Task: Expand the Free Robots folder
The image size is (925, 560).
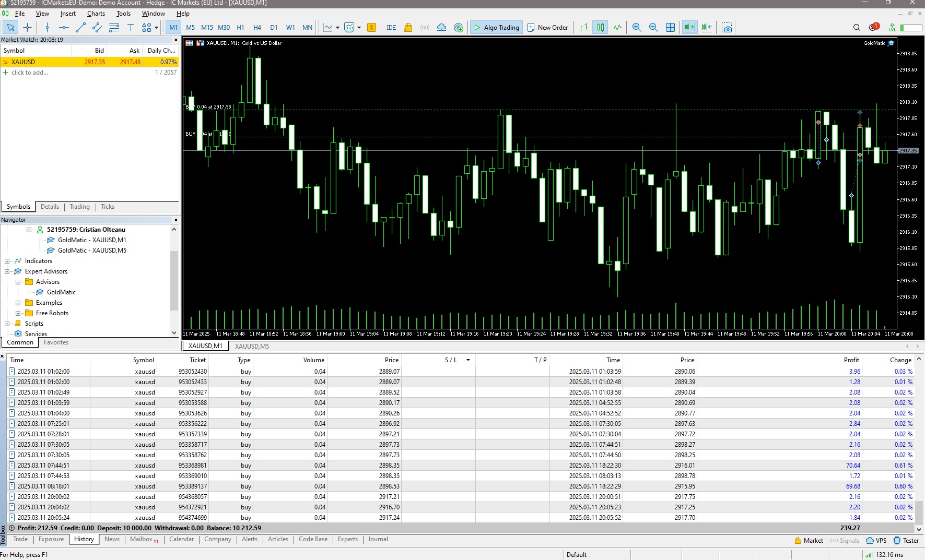Action: coord(18,313)
